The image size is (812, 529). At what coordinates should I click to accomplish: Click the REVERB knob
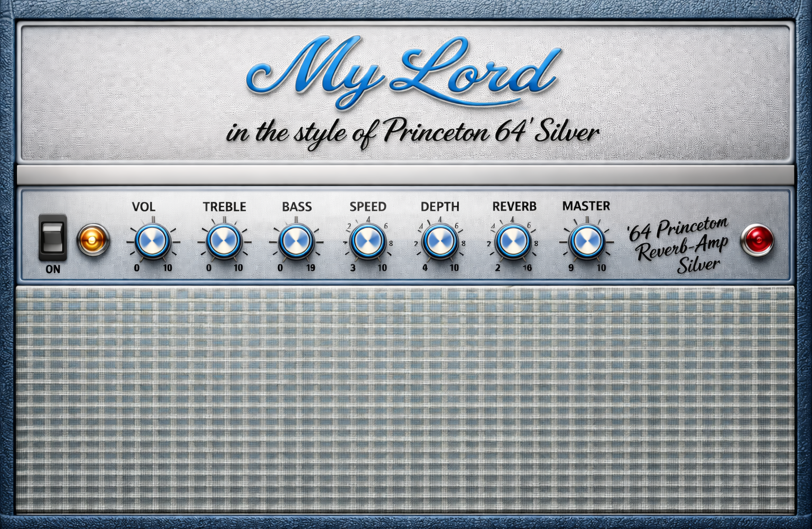pos(513,241)
